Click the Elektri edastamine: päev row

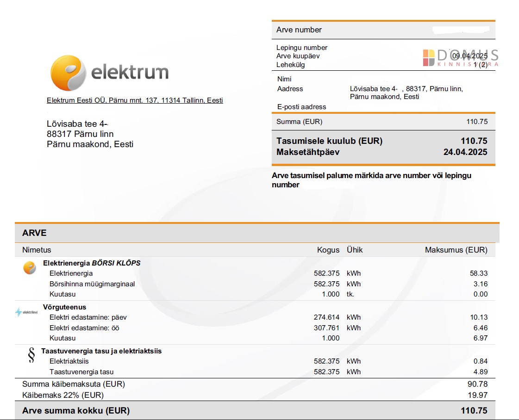pyautogui.click(x=88, y=317)
